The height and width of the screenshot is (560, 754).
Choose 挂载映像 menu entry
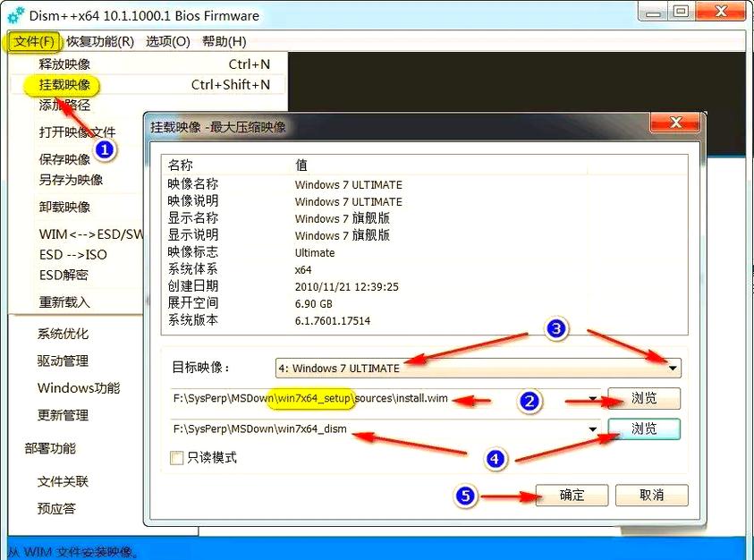(148, 85)
